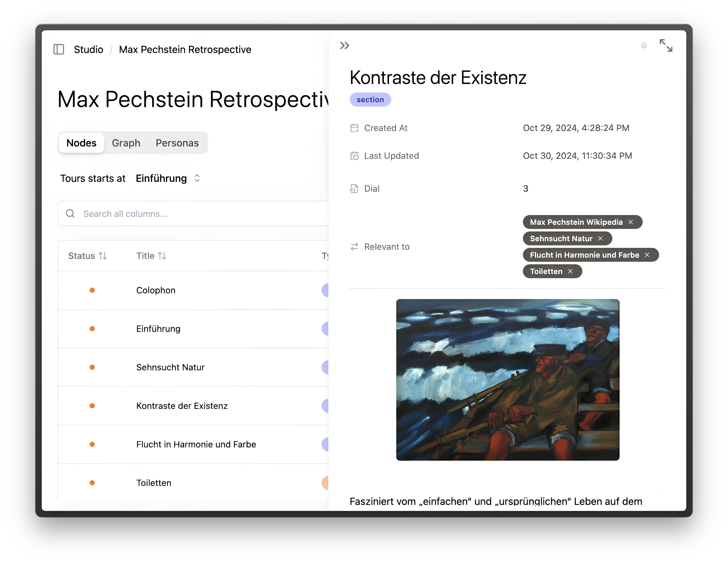
Task: Collapse detail panel with double-chevron icon
Action: [x=344, y=45]
